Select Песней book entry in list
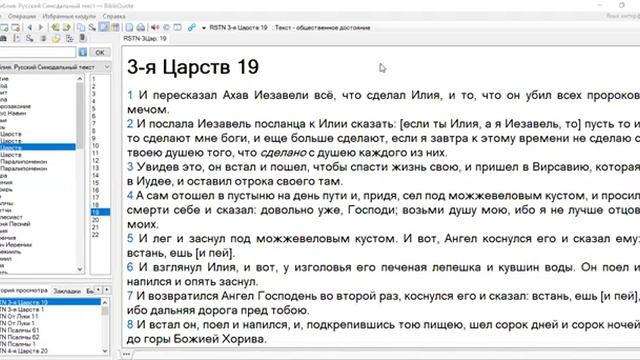The image size is (640, 360). click(x=16, y=224)
